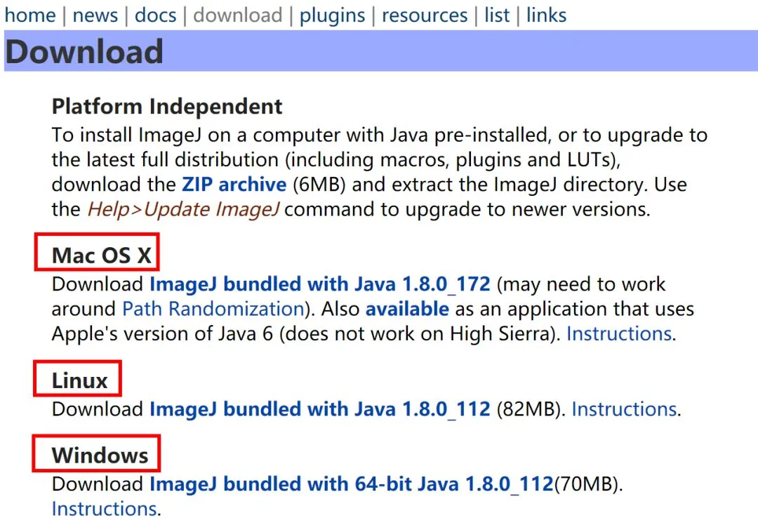The width and height of the screenshot is (758, 532).
Task: Open the news section
Action: coord(95,15)
